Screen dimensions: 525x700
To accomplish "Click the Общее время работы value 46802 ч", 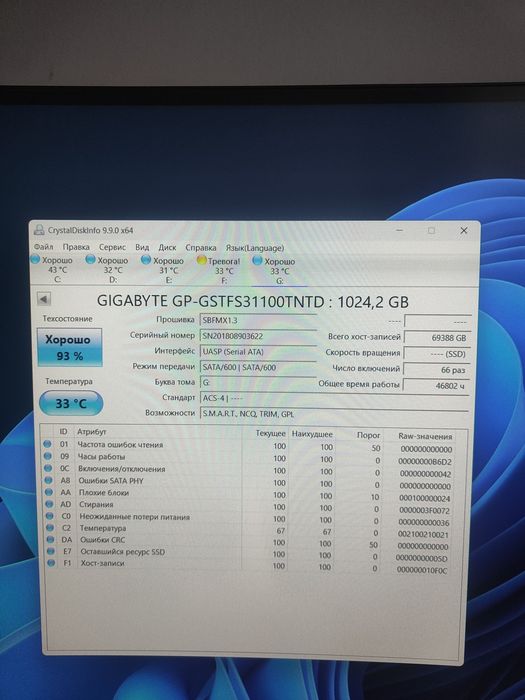I will click(x=437, y=386).
